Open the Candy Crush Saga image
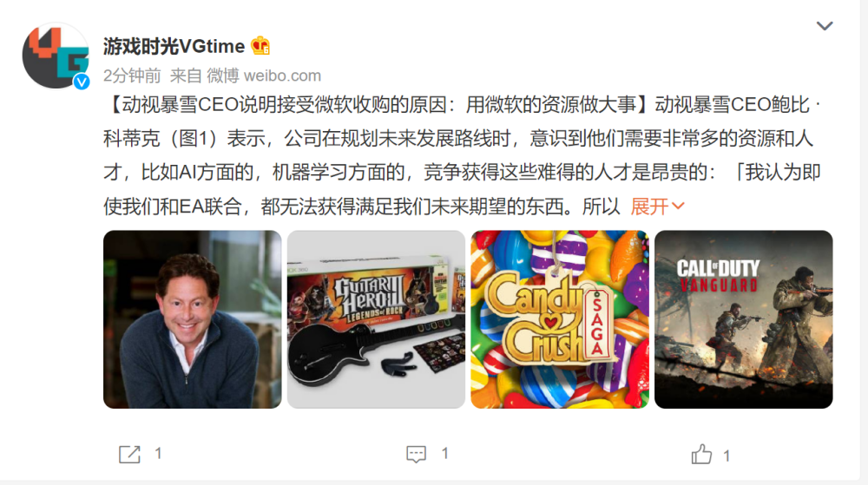 [x=560, y=319]
